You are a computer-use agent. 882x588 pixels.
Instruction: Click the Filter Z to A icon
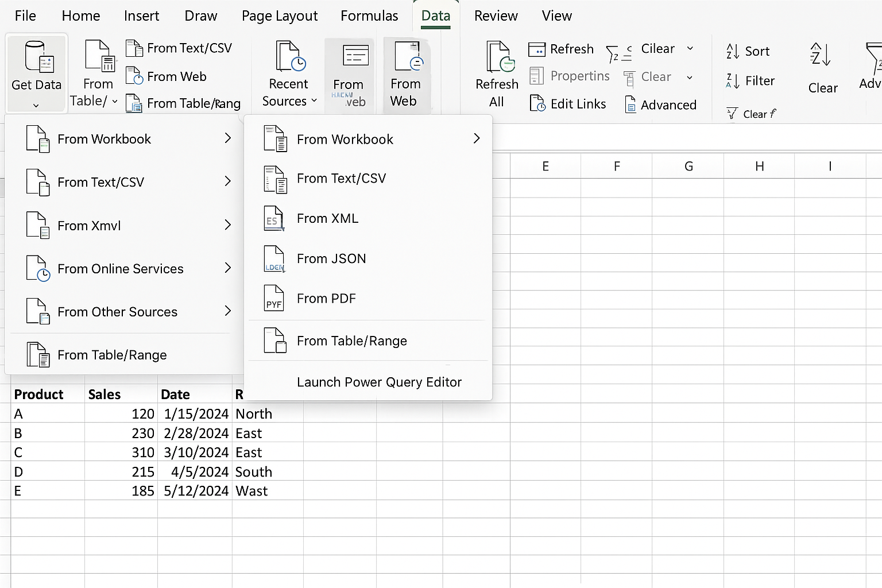(x=733, y=81)
